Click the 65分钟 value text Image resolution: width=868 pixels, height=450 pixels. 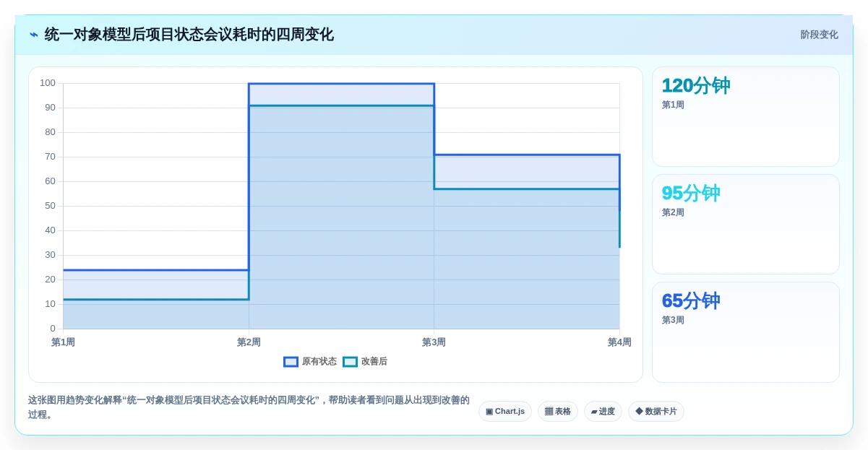pos(691,300)
